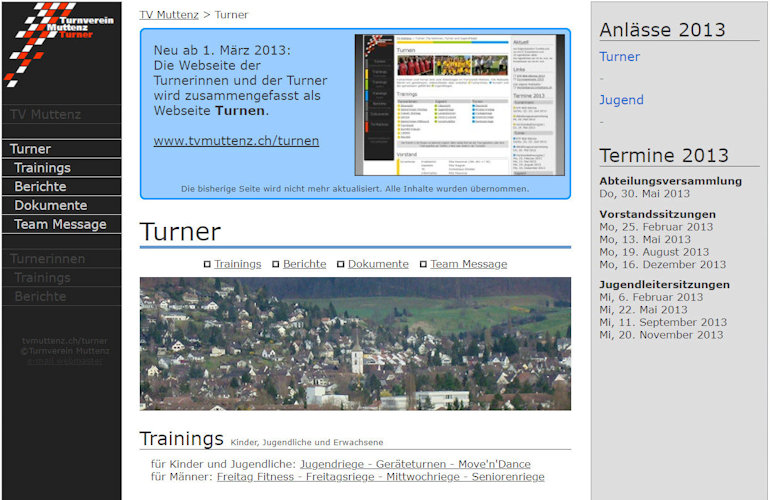
Task: Click Turner link under Anlässe 2013
Action: point(619,57)
